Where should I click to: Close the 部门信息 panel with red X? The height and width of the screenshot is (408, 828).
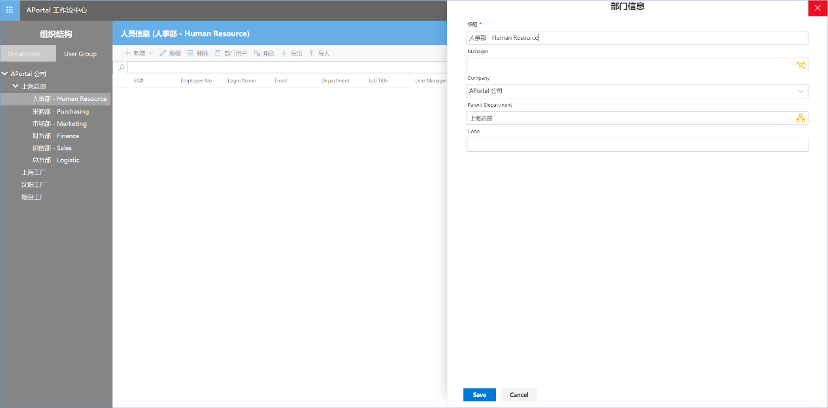point(818,8)
